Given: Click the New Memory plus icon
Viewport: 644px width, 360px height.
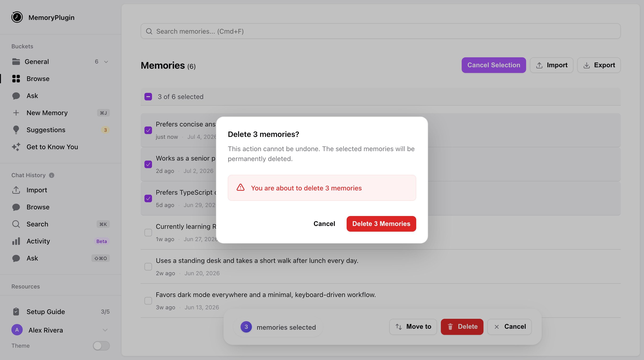Looking at the screenshot, I should [x=16, y=113].
